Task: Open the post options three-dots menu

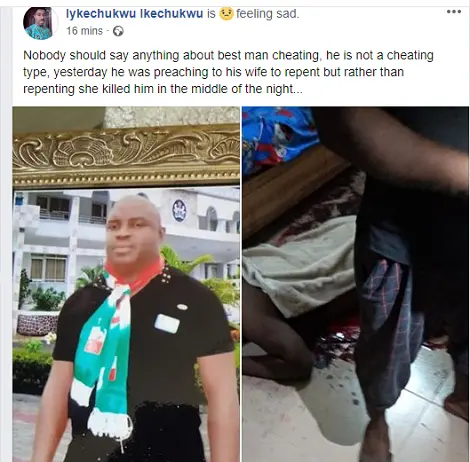Action: pyautogui.click(x=454, y=12)
